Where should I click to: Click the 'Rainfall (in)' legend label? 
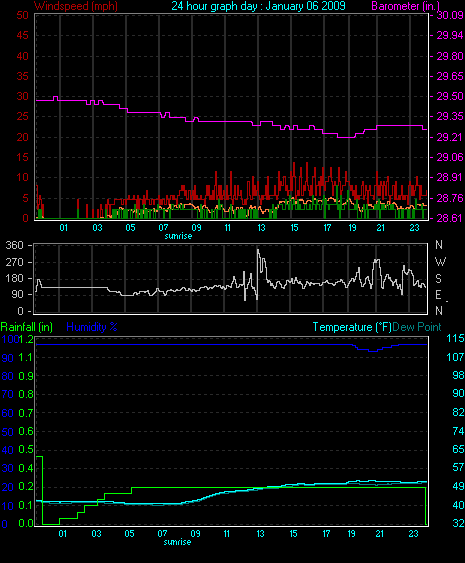[x=27, y=327]
